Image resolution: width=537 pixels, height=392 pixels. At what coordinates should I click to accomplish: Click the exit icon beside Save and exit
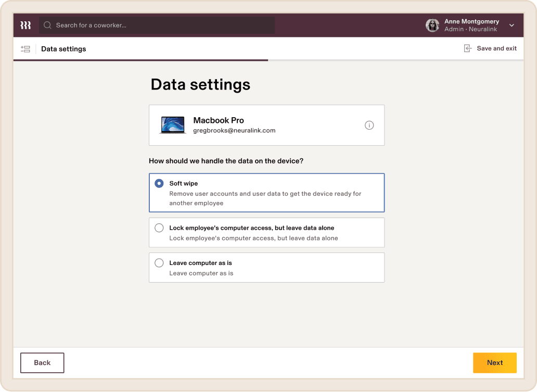click(x=467, y=48)
